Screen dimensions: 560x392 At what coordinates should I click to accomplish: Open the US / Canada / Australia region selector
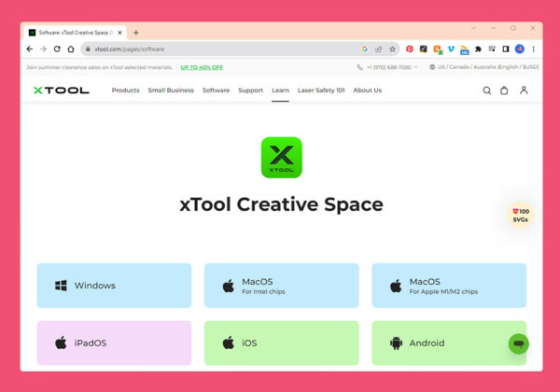[483, 67]
